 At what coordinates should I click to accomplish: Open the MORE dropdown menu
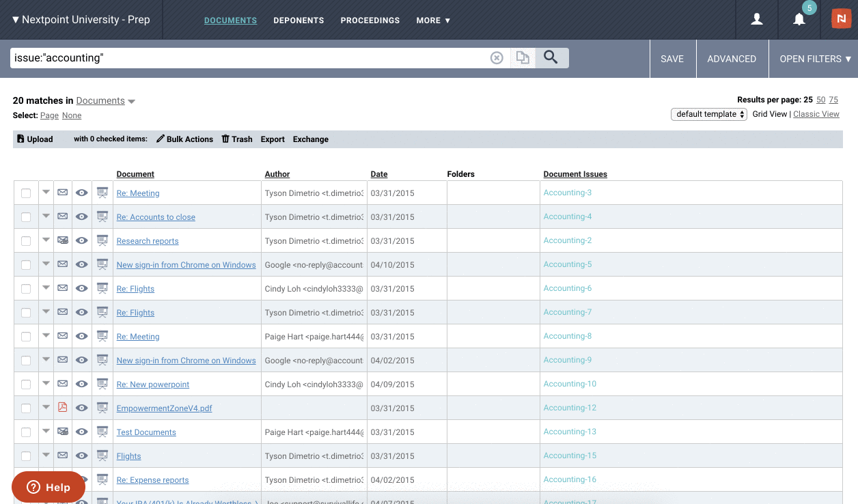pyautogui.click(x=433, y=20)
